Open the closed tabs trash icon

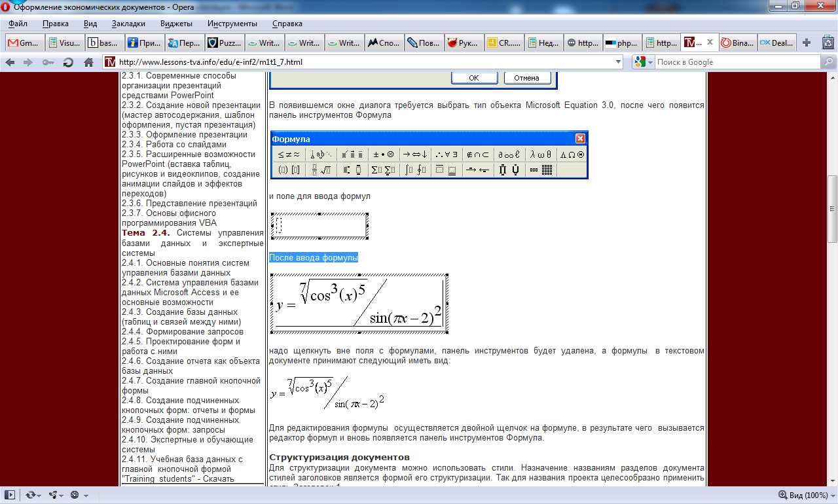point(828,43)
